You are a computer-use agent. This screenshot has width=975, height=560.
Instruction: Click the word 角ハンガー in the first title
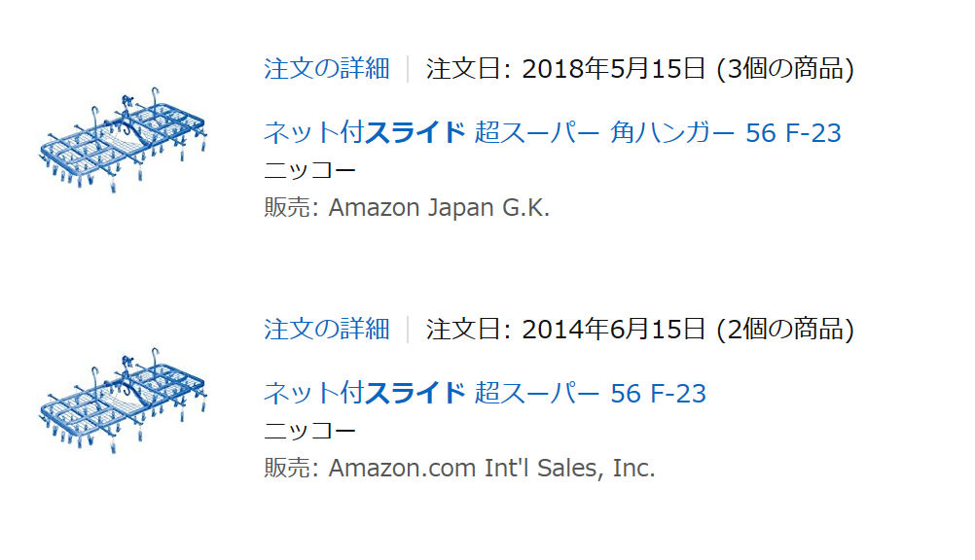672,132
